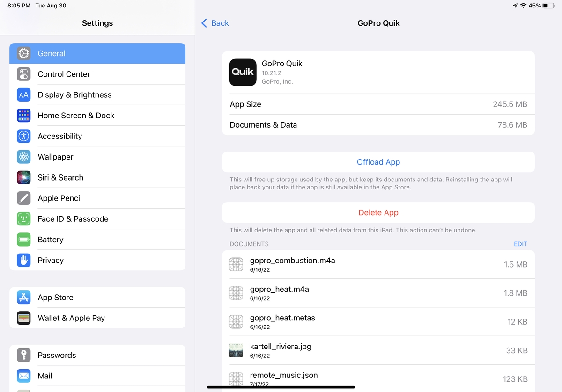This screenshot has height=392, width=562.
Task: Click the Privacy hand icon
Action: pyautogui.click(x=23, y=260)
